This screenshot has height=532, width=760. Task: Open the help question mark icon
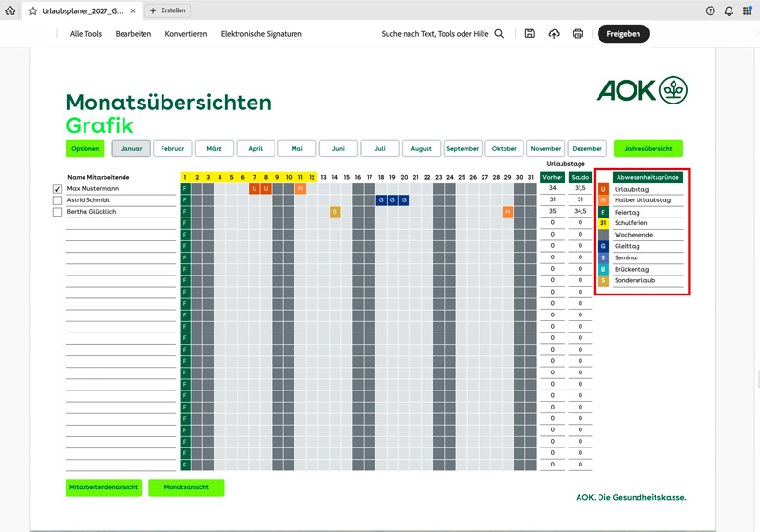click(711, 10)
